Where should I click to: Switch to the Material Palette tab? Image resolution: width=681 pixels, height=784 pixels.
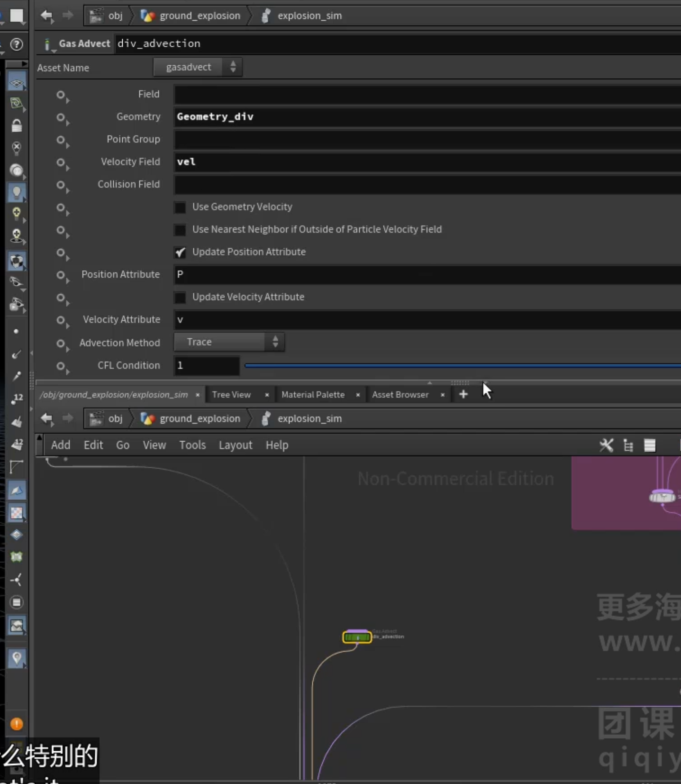(313, 394)
